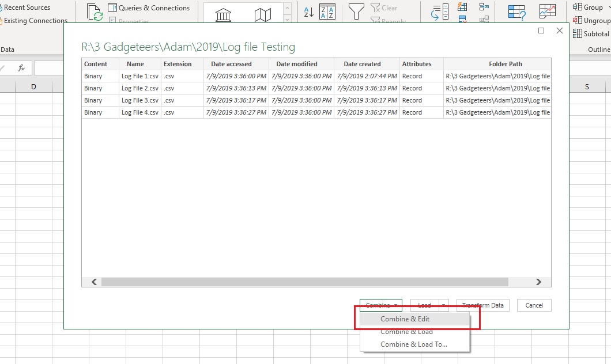This screenshot has height=364, width=611.
Task: Select the Geography data type icon
Action: coord(263,14)
